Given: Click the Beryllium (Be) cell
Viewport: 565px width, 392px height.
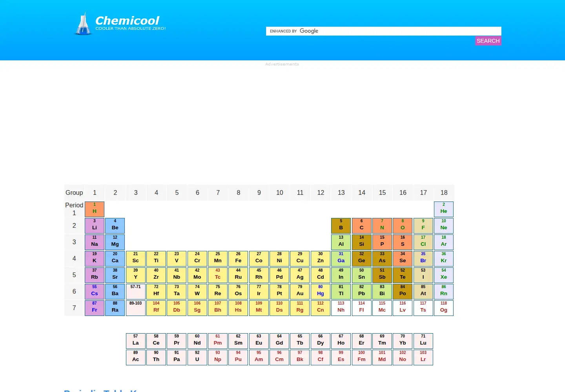Looking at the screenshot, I should [x=115, y=226].
